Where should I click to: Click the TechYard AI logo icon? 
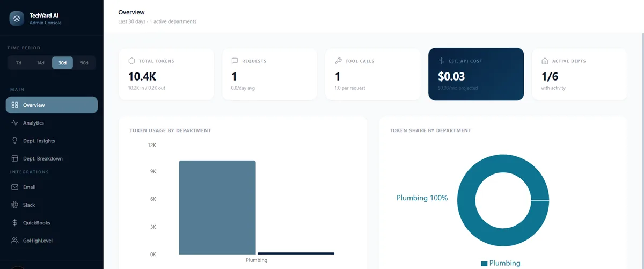(17, 19)
